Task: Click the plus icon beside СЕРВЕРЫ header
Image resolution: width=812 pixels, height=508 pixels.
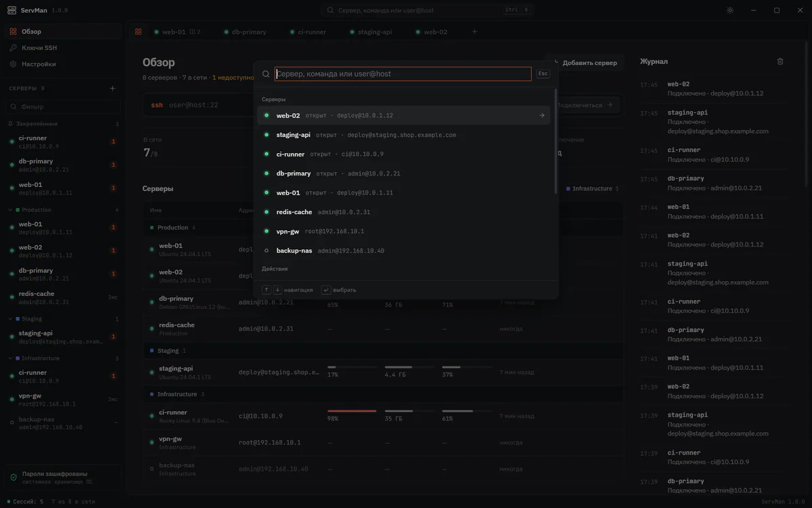Action: (x=112, y=88)
